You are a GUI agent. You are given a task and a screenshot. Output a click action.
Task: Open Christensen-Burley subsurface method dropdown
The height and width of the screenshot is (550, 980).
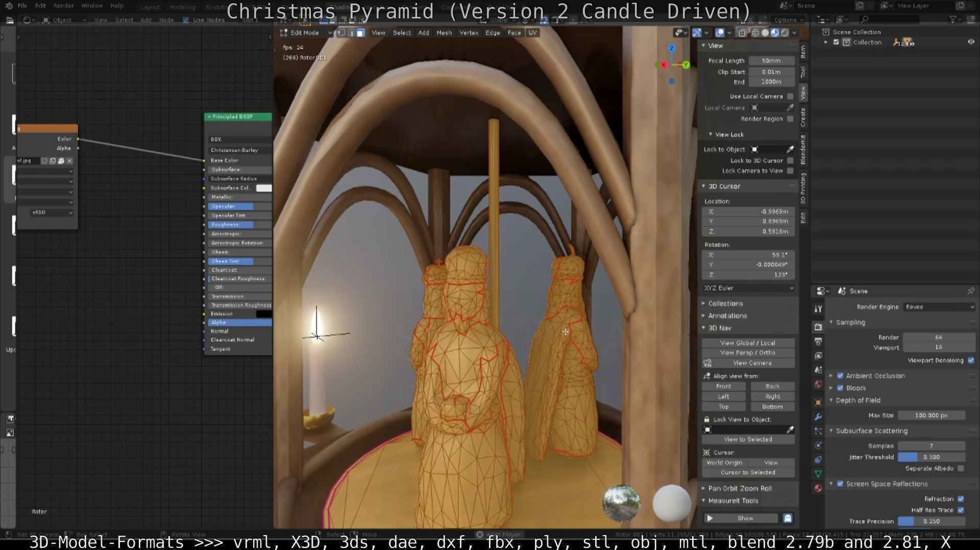coord(239,151)
